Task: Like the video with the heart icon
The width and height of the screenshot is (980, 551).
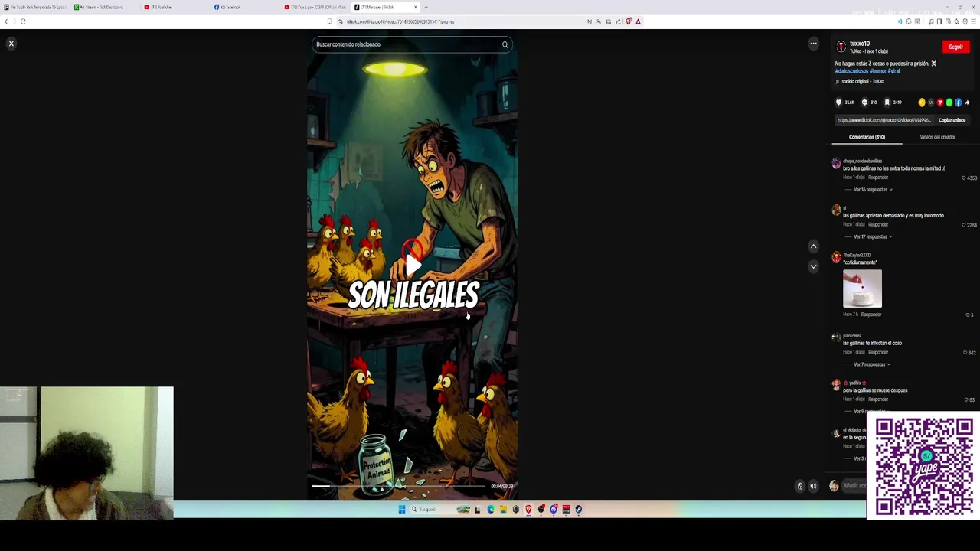Action: [x=839, y=103]
